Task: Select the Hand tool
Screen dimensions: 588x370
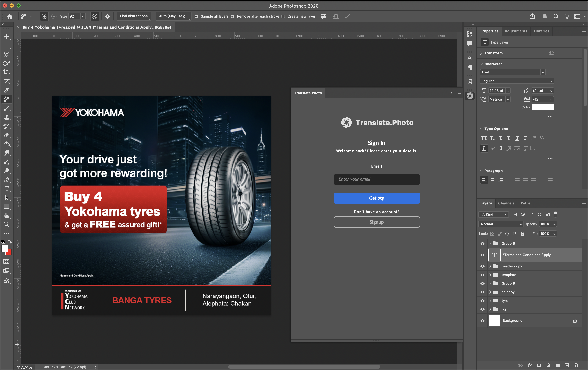Action: 7,216
